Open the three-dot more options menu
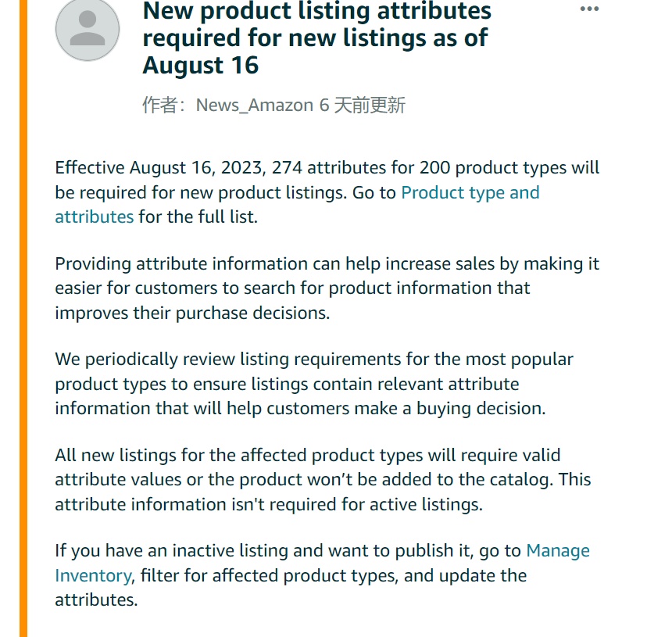 pyautogui.click(x=589, y=9)
